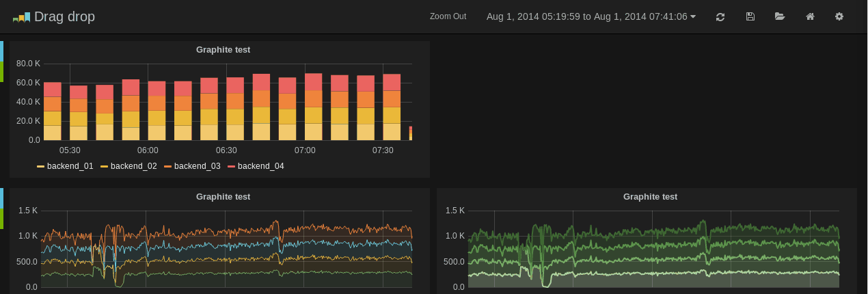Go to the home dashboard icon

[x=810, y=16]
